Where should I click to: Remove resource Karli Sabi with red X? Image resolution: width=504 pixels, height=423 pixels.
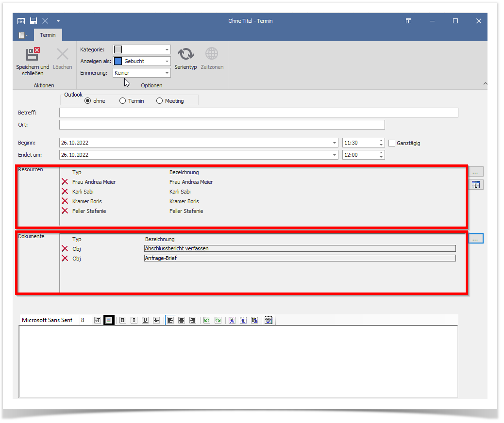(x=65, y=192)
